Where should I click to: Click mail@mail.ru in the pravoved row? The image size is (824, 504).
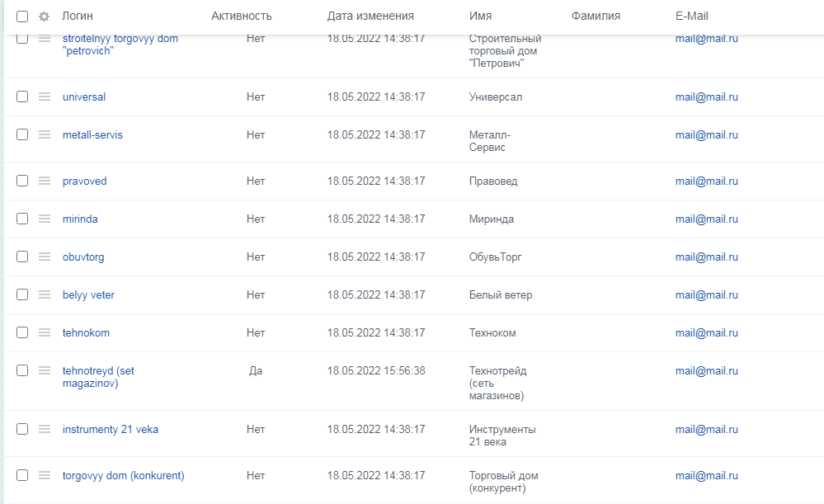click(707, 181)
